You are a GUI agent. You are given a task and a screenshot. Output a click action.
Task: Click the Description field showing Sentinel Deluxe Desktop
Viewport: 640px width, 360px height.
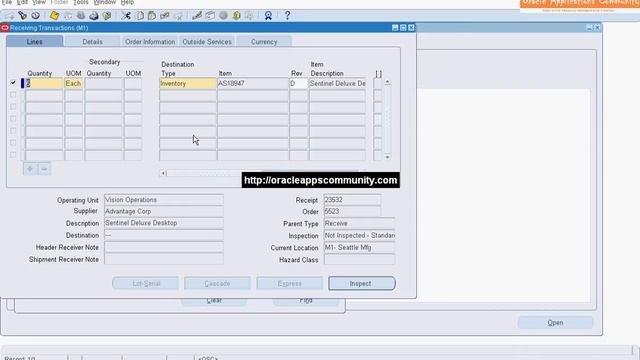click(x=164, y=223)
